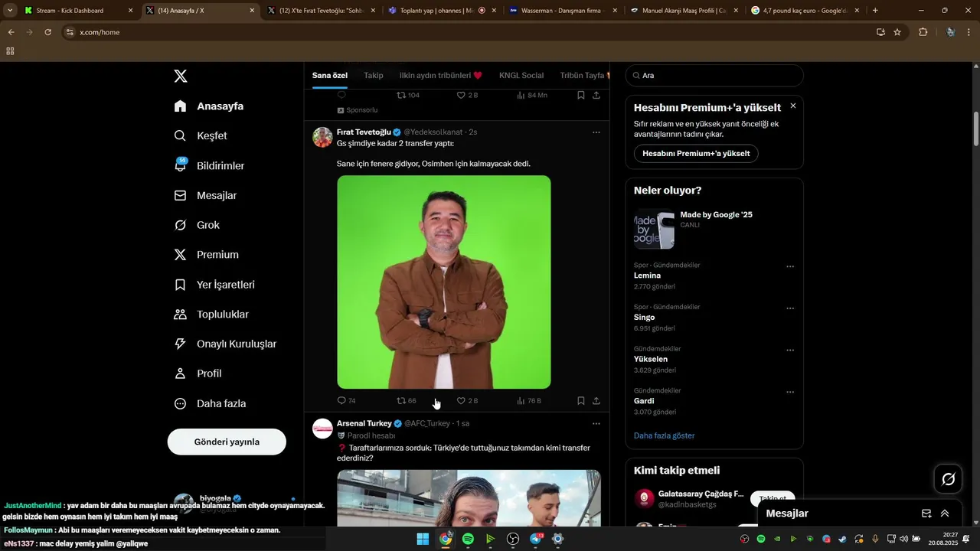Open Anasayfa in the left sidebar

pos(209,106)
